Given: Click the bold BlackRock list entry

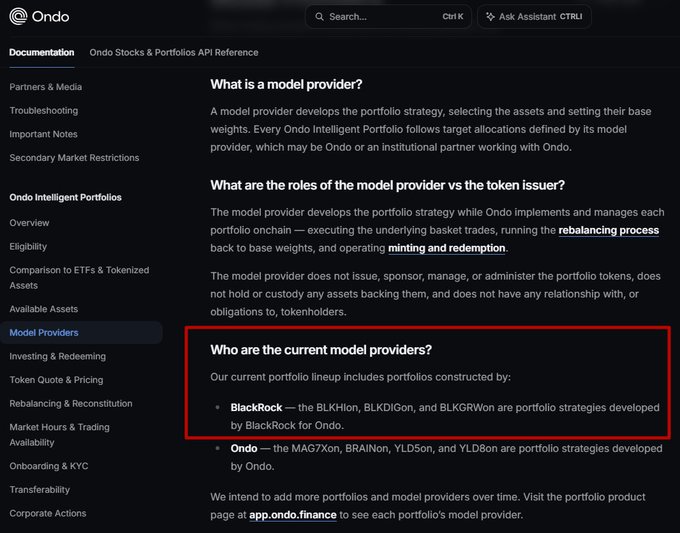Looking at the screenshot, I should pyautogui.click(x=256, y=408).
